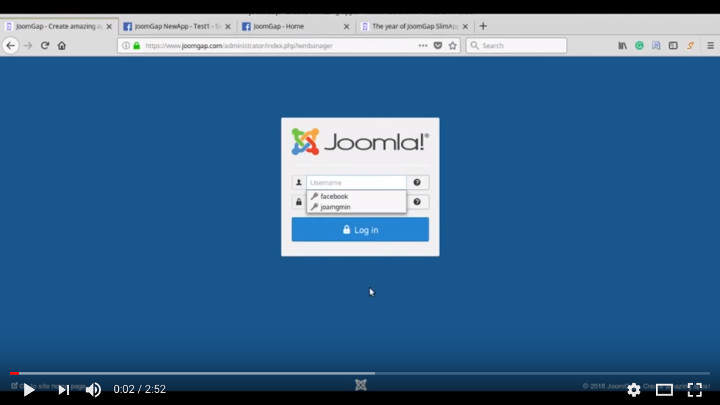Toggle theater mode for video
720x405 pixels.
(x=664, y=389)
